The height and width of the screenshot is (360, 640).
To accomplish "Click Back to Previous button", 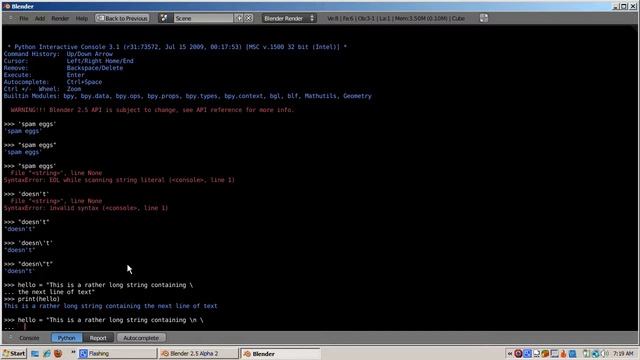I will tap(122, 18).
